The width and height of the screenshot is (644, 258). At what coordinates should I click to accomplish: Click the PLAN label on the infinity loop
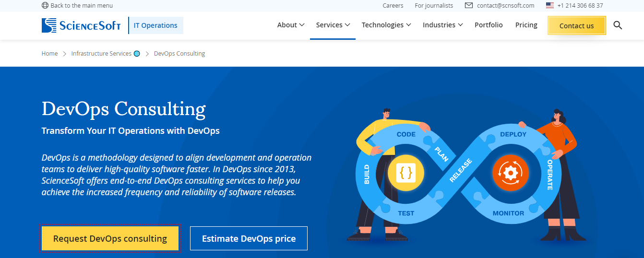pyautogui.click(x=441, y=154)
